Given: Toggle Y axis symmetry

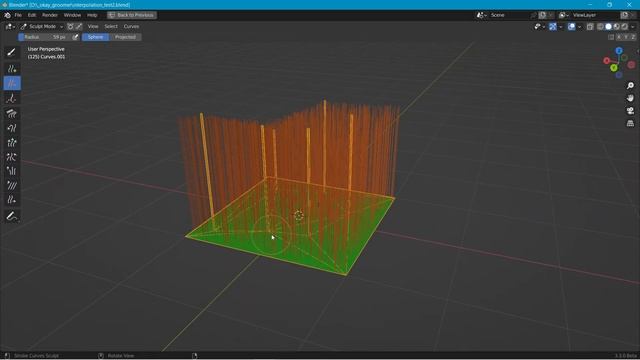Looking at the screenshot, I should (x=626, y=37).
